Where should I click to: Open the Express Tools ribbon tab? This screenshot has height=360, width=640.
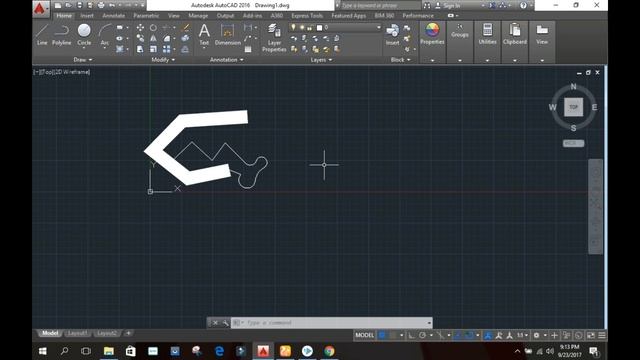(307, 16)
